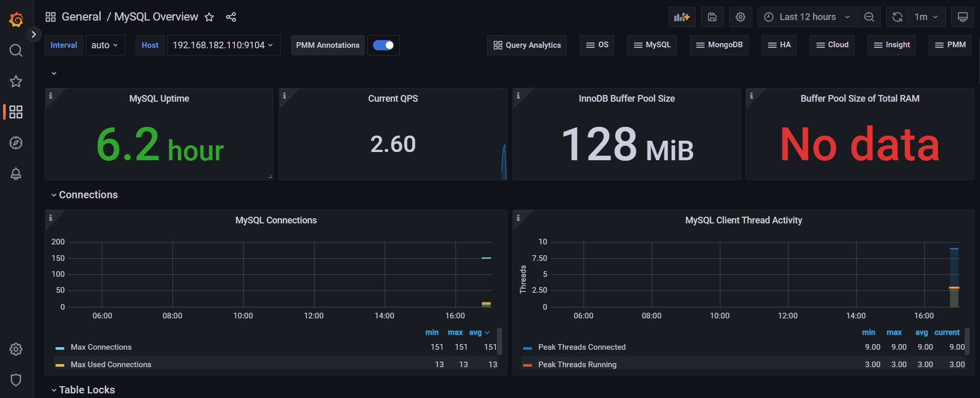Image resolution: width=980 pixels, height=398 pixels.
Task: Open the OS menu
Action: pos(597,45)
